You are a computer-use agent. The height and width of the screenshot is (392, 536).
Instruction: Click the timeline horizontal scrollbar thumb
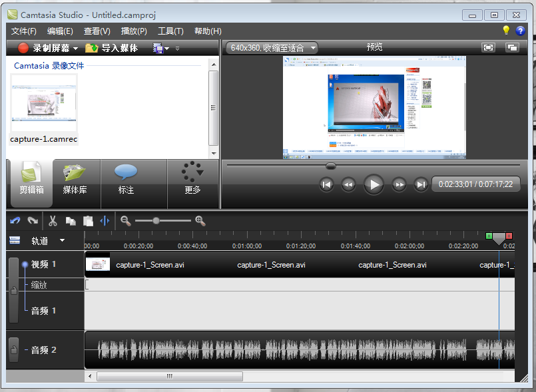point(170,376)
